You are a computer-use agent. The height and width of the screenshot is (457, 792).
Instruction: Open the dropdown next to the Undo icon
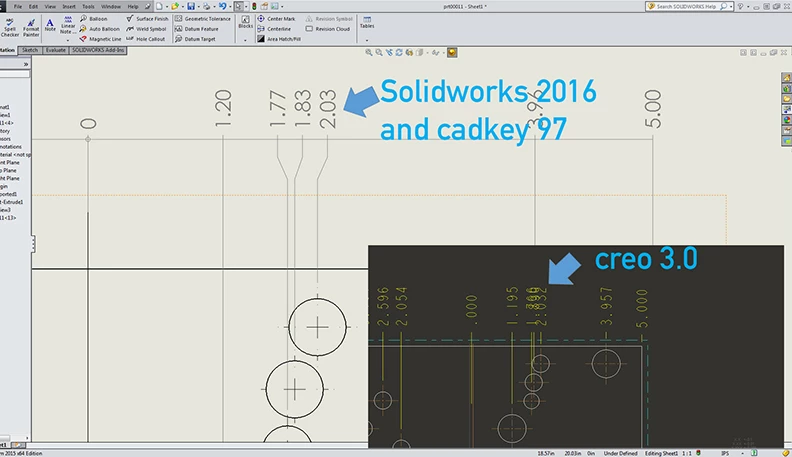pos(230,7)
